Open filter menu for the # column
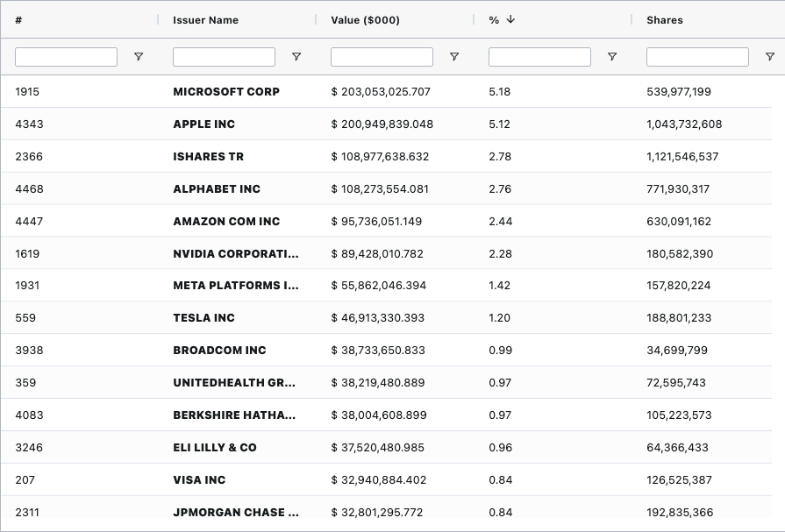The height and width of the screenshot is (532, 785). point(139,57)
